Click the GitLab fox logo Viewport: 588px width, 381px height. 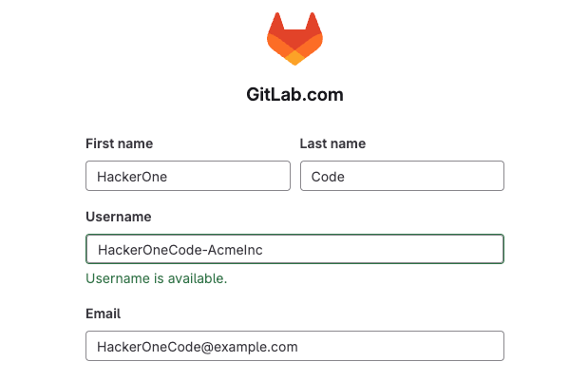coord(294,39)
